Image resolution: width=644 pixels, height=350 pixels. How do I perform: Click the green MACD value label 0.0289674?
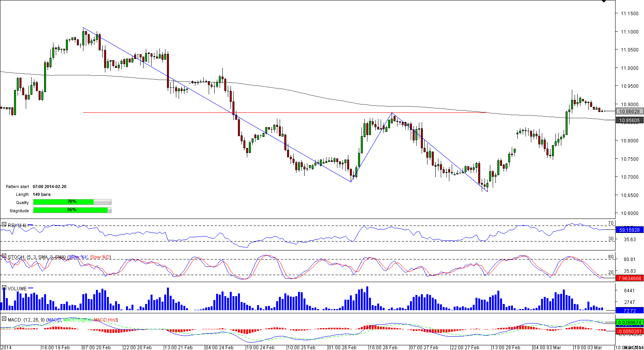coord(629,323)
